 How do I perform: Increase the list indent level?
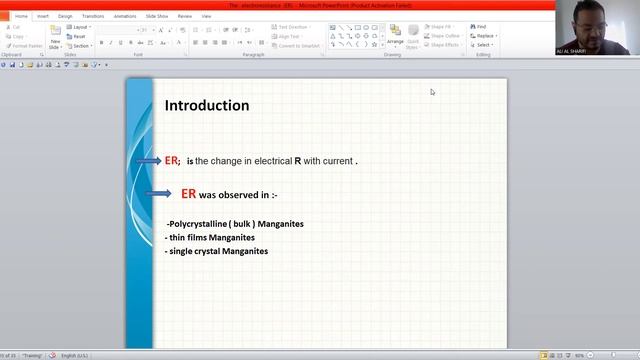[235, 30]
